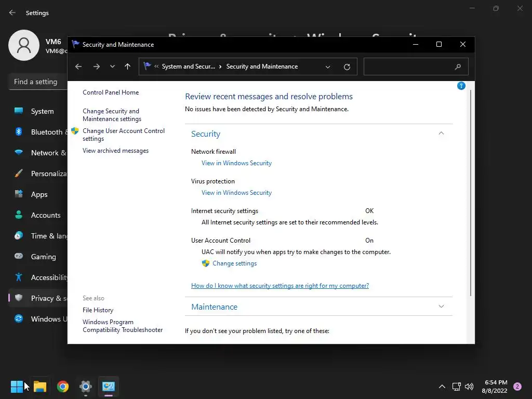The width and height of the screenshot is (532, 399).
Task: Open the Windows Start menu
Action: point(17,387)
